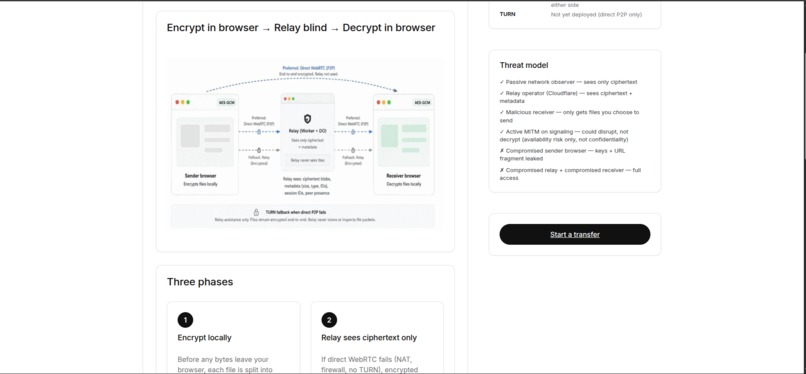806x374 pixels.
Task: Click 'Encrypts files locally' caption under sender
Action: tap(200, 183)
